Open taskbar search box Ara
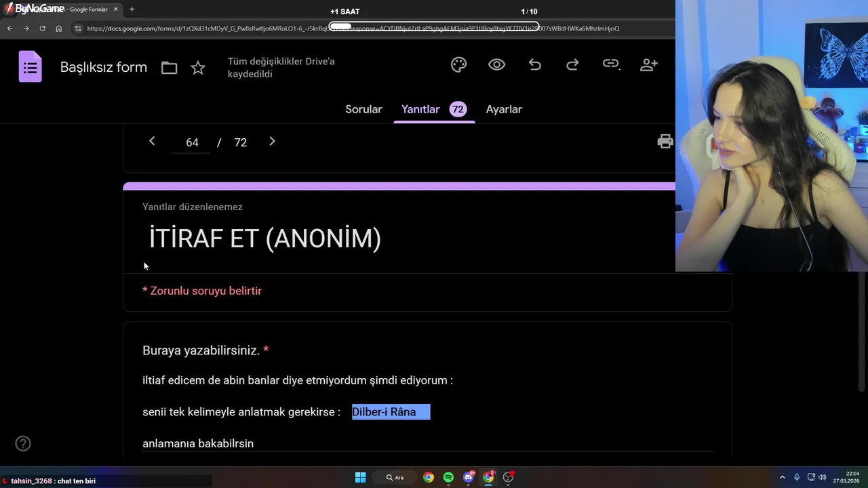The width and height of the screenshot is (868, 488). click(x=395, y=477)
